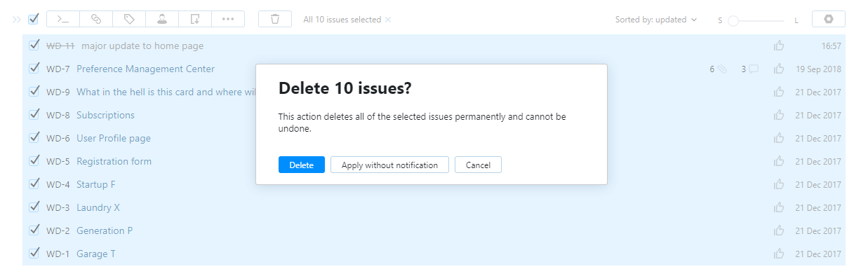The image size is (868, 276).
Task: Uncheck the WD-4 issue checkbox
Action: (x=34, y=184)
